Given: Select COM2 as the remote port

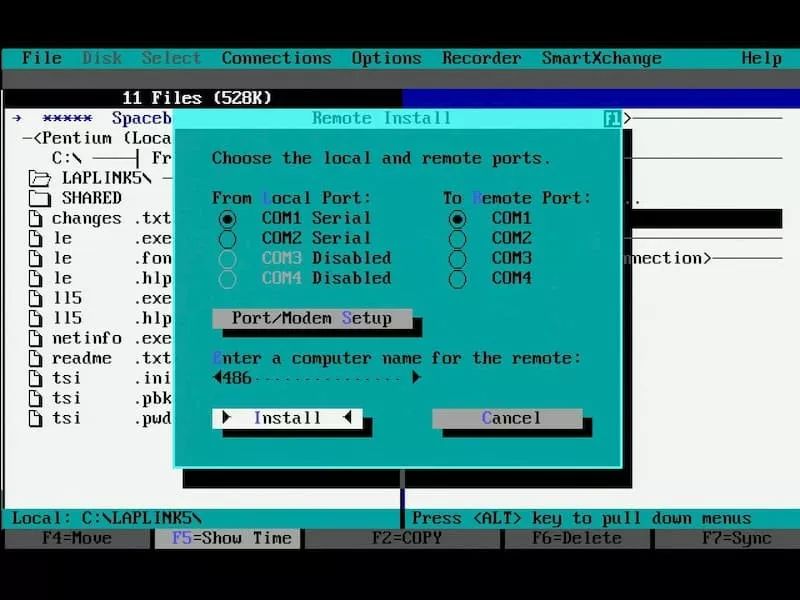Looking at the screenshot, I should point(457,238).
